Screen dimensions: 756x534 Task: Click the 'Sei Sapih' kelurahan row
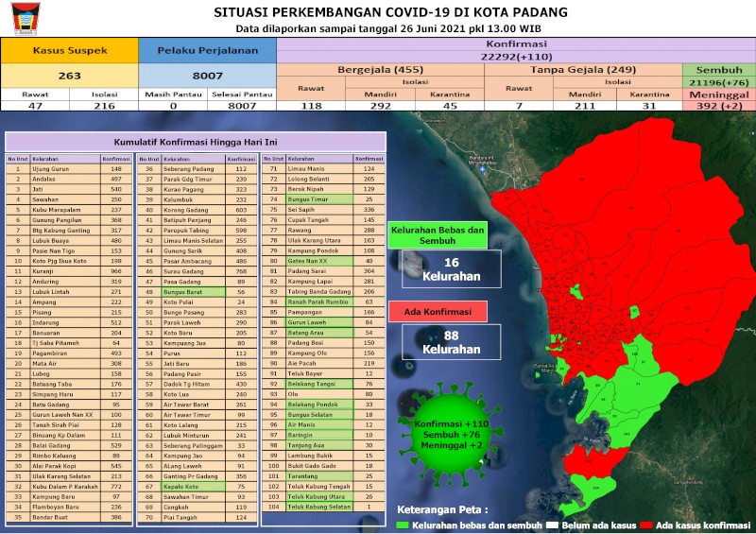tap(323, 210)
